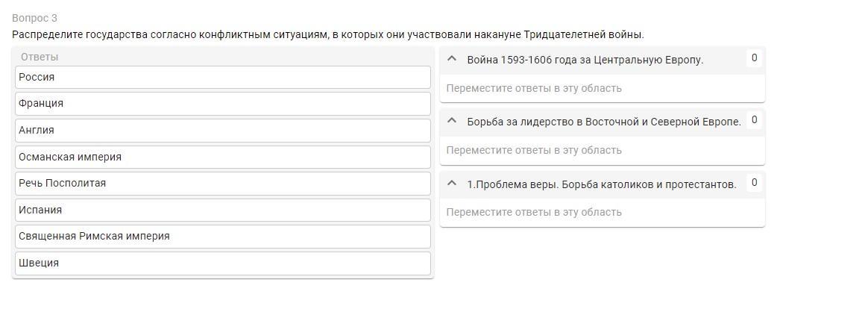Viewport: 868px width, 309px height.
Task: Select the 'Речь Посполитая' answer item
Action: 222,184
